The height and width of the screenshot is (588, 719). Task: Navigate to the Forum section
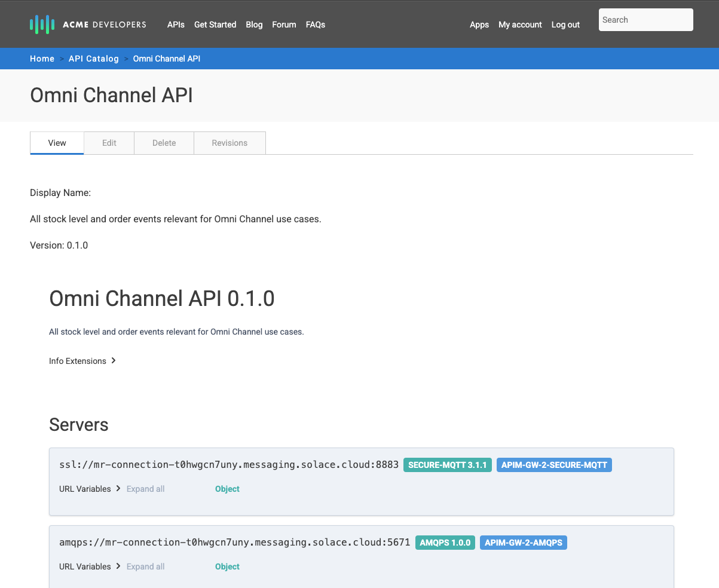[284, 24]
